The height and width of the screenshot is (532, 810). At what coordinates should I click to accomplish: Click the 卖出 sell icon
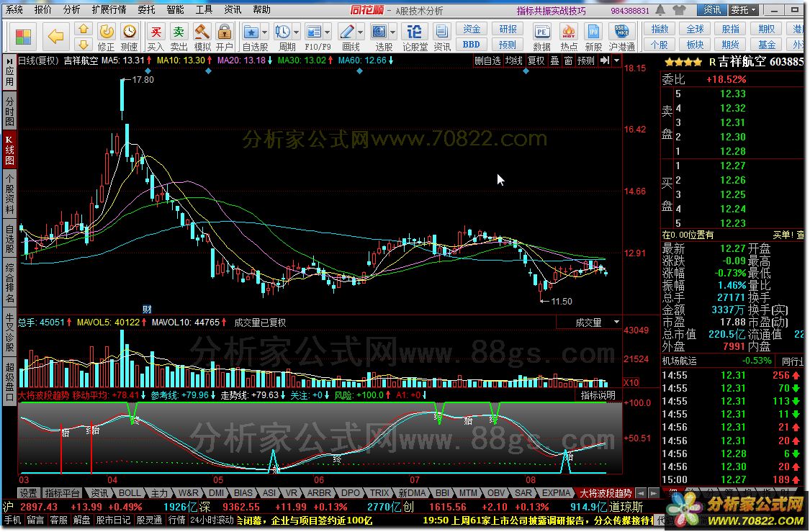[179, 32]
